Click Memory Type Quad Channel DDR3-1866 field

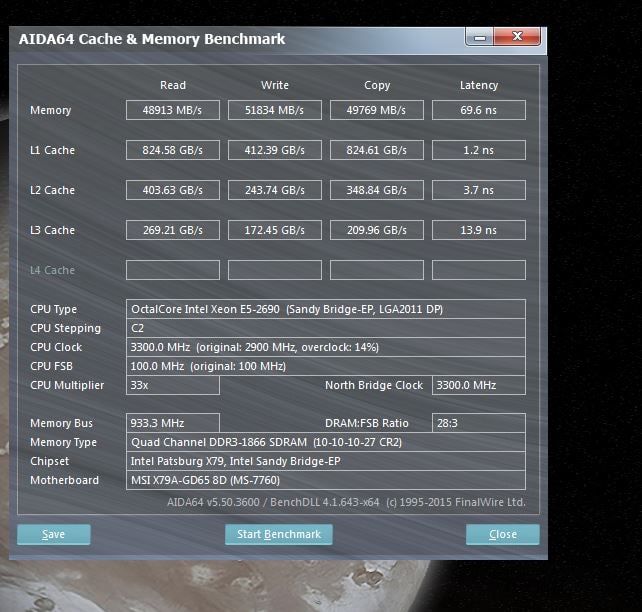click(326, 442)
